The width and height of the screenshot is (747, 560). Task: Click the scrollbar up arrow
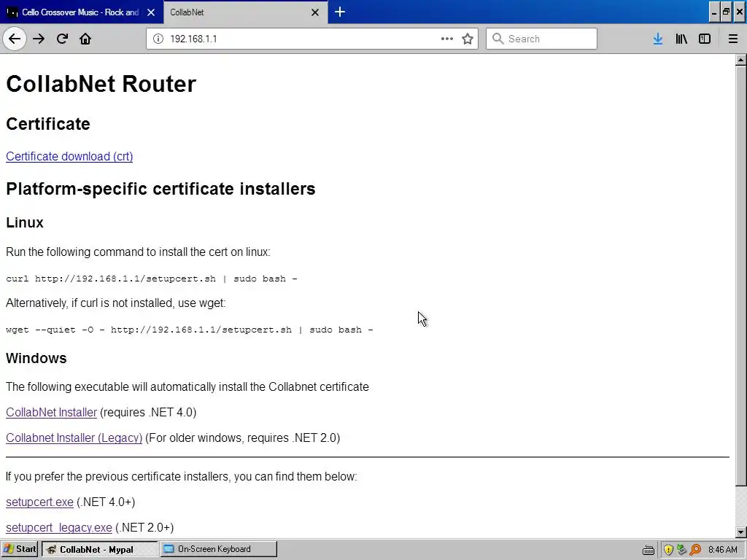point(741,60)
